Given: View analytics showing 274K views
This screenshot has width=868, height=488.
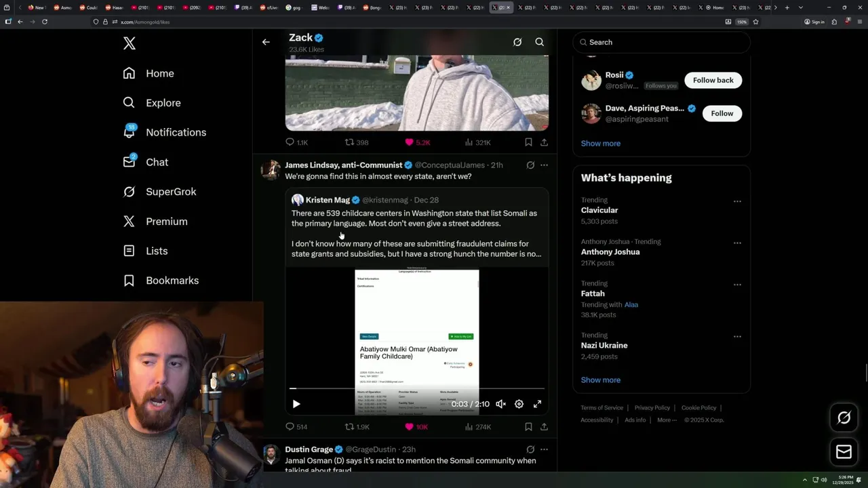Looking at the screenshot, I should tap(478, 427).
